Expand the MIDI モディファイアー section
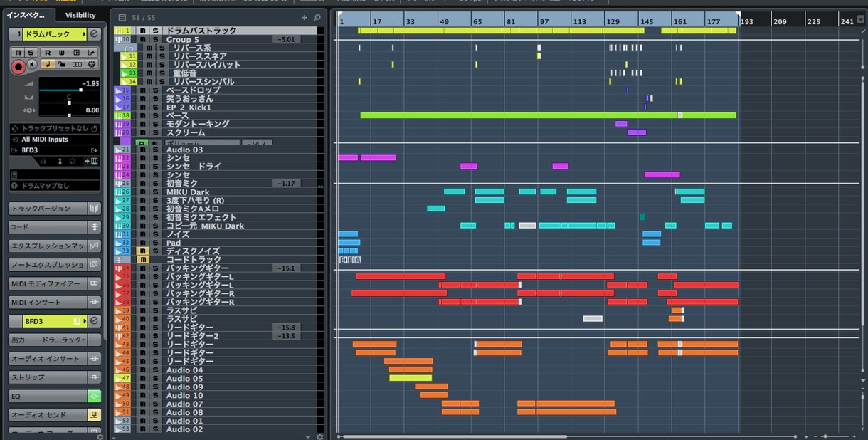 tap(55, 283)
